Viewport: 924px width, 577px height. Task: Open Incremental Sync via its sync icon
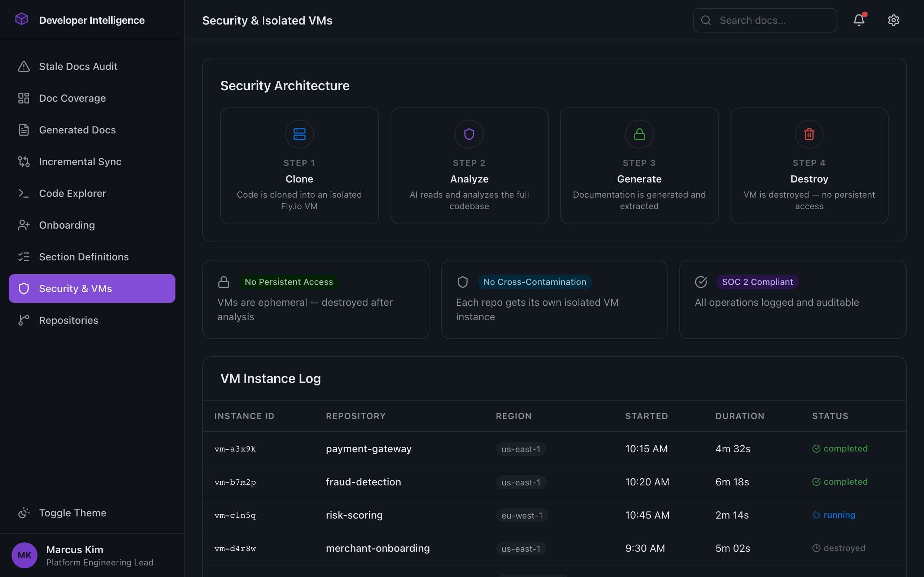24,162
